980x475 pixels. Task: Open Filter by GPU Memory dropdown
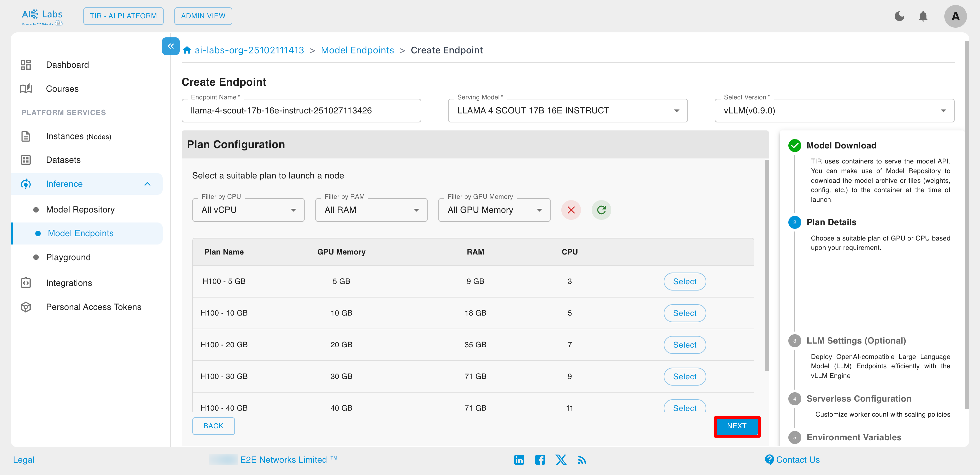click(x=494, y=210)
